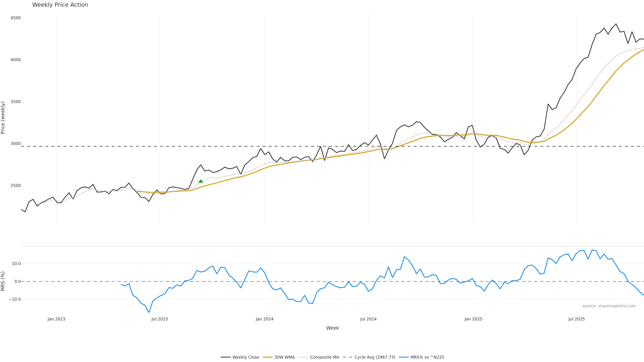
Task: Click the Week x-axis title
Action: point(332,328)
